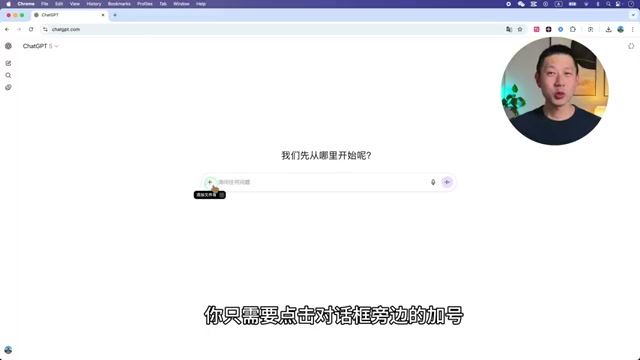The height and width of the screenshot is (360, 640).
Task: Open the Profiles menu
Action: pyautogui.click(x=144, y=4)
